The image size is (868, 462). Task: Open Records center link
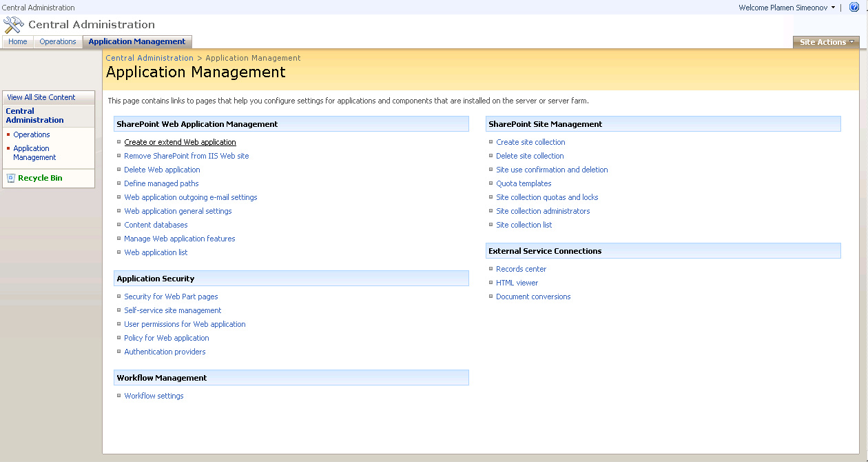point(521,269)
